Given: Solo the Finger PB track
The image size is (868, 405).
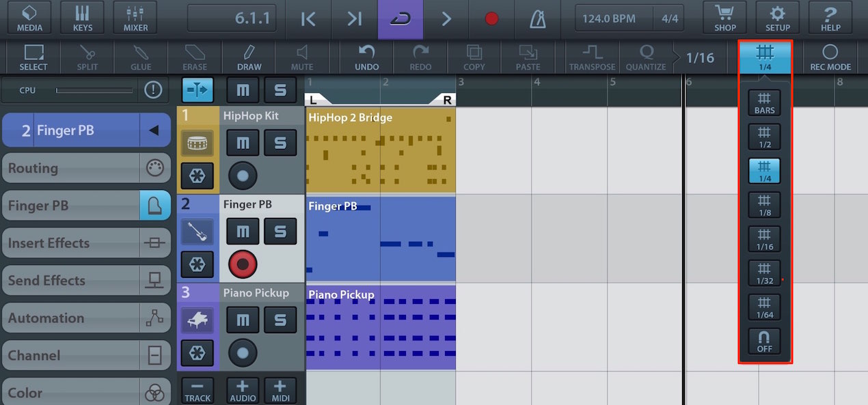Looking at the screenshot, I should pos(280,232).
